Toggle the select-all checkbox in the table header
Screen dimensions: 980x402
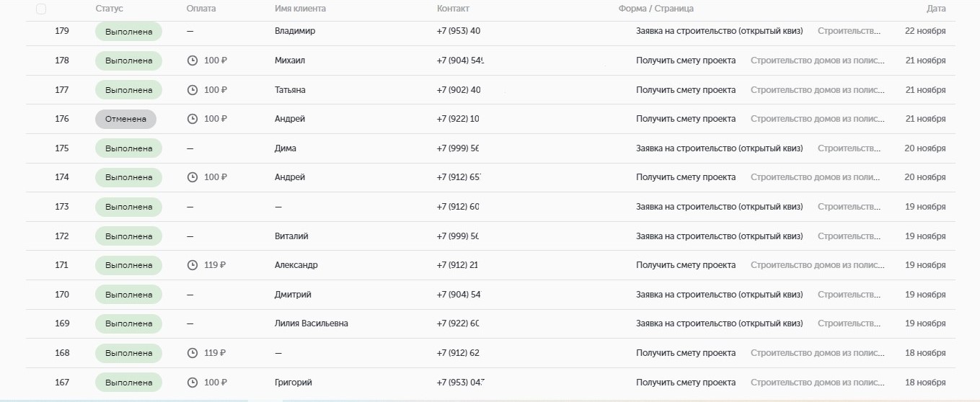pyautogui.click(x=41, y=9)
